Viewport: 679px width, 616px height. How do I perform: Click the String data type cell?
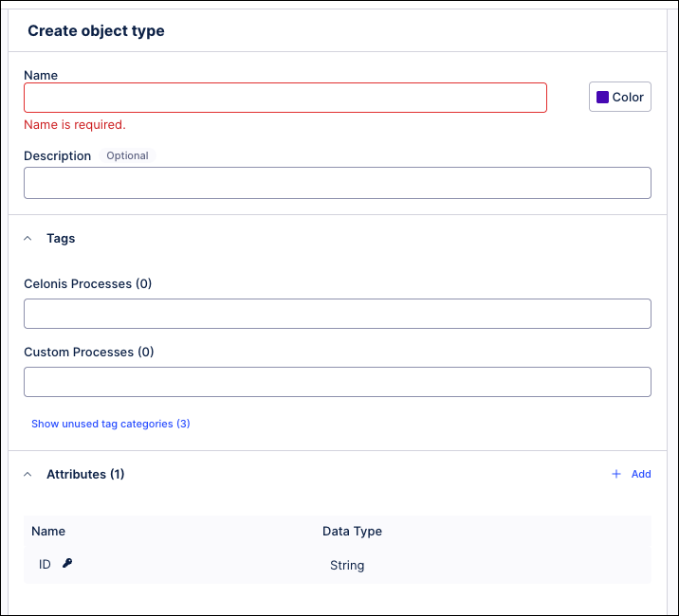click(x=347, y=566)
